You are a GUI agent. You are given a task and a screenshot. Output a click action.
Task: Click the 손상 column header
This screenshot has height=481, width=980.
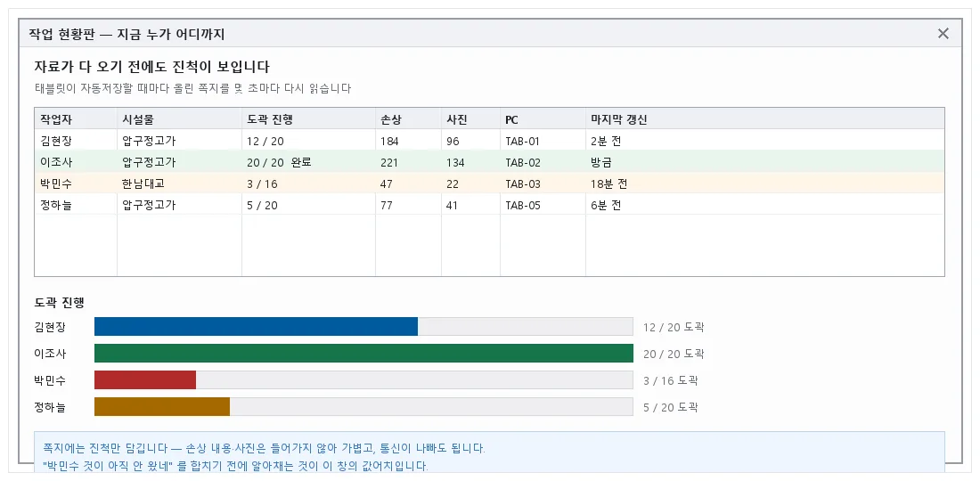click(408, 118)
